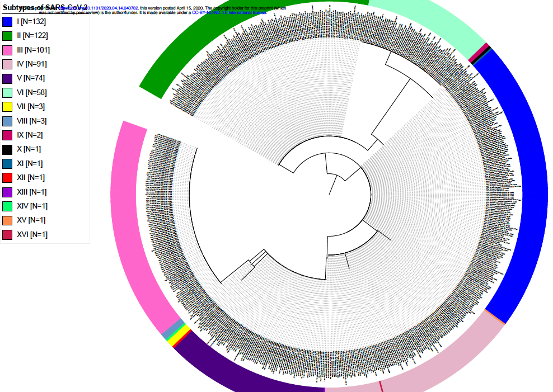
Task: Select the legend label 'XVI [N=1]'
Action: click(x=32, y=234)
